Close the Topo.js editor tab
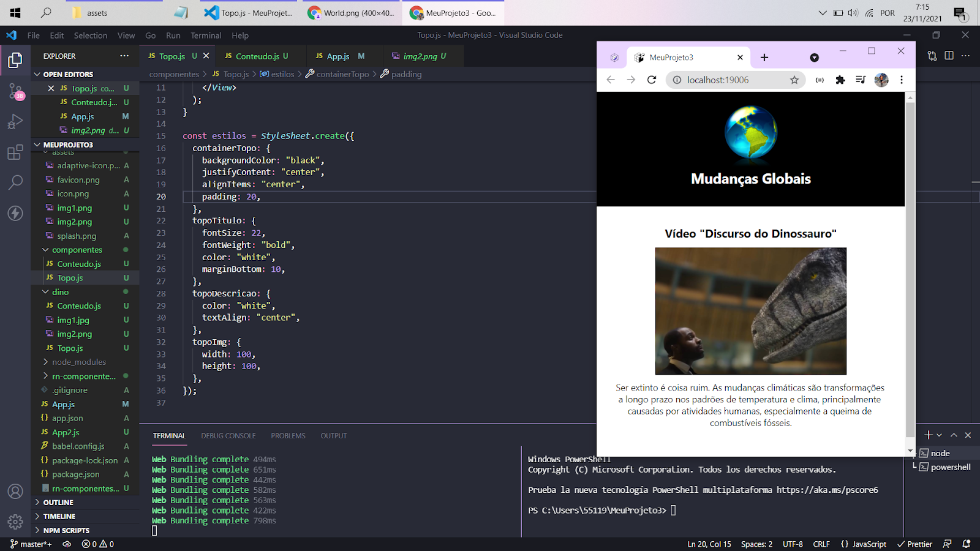 tap(206, 56)
